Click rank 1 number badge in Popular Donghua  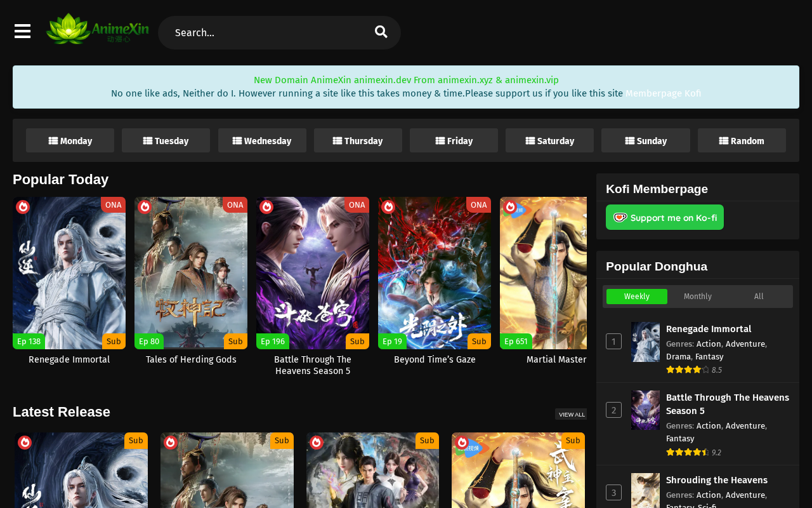click(613, 342)
